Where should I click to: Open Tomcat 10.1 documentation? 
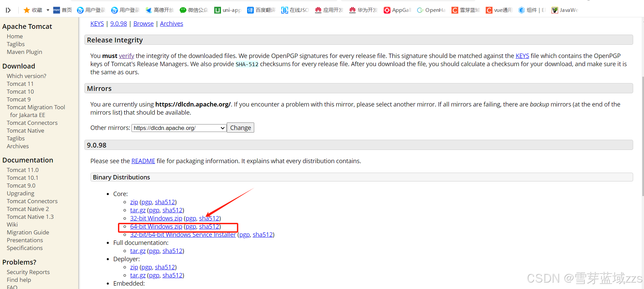point(22,178)
